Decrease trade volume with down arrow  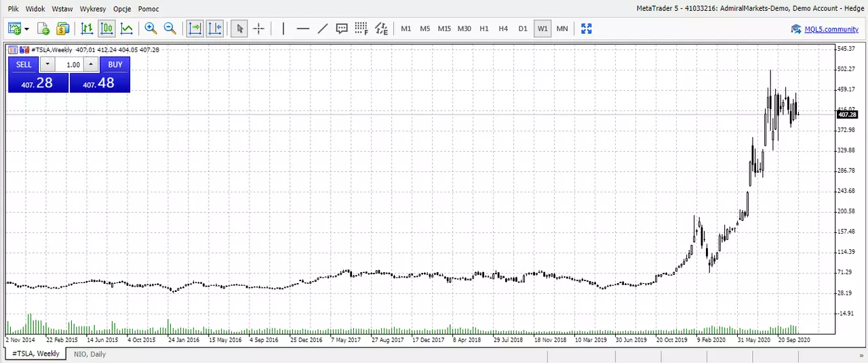pyautogui.click(x=47, y=64)
